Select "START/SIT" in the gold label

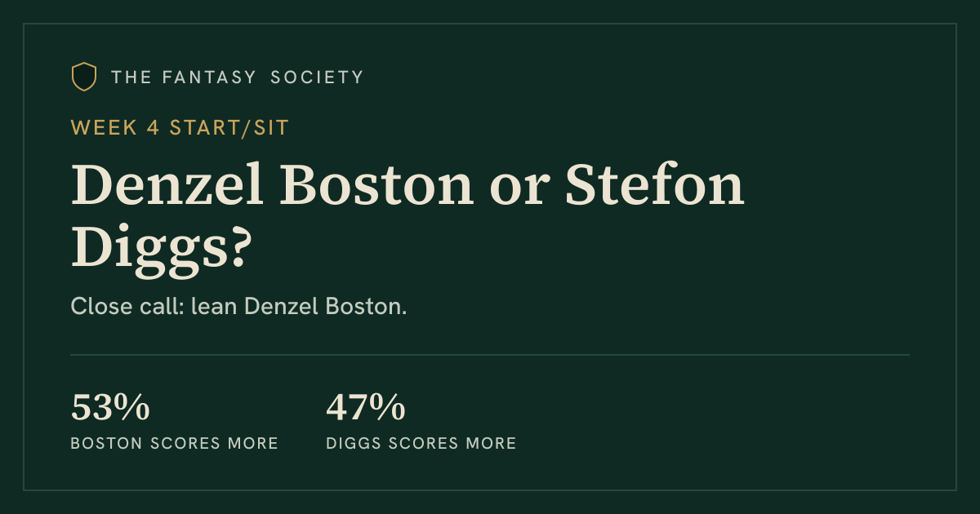[x=229, y=127]
